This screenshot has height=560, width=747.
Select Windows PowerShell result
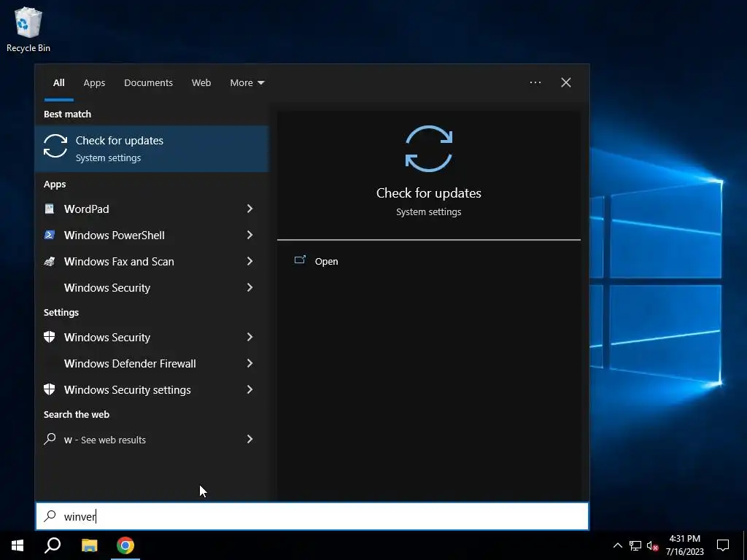pos(152,235)
